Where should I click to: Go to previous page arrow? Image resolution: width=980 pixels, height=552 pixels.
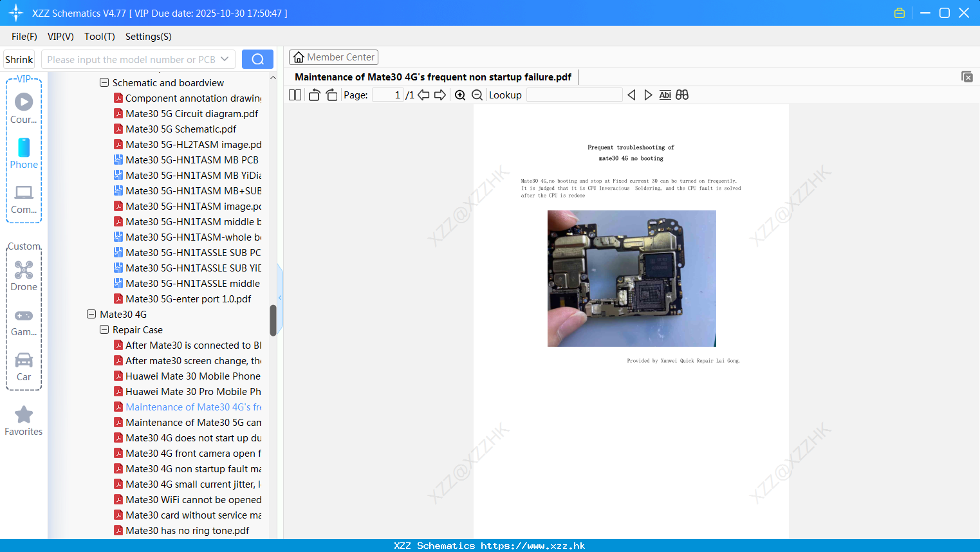click(x=423, y=95)
